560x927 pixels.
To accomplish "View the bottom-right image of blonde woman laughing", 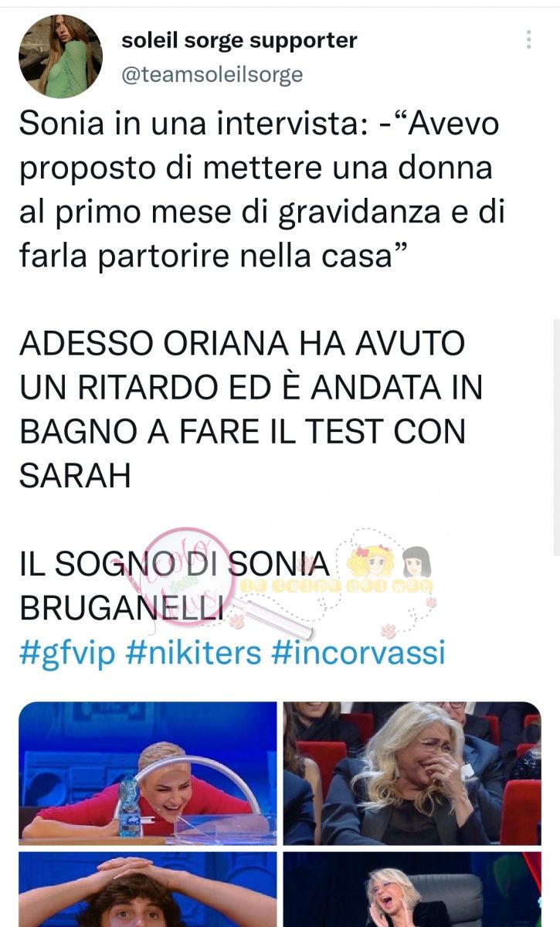I will pos(412,889).
